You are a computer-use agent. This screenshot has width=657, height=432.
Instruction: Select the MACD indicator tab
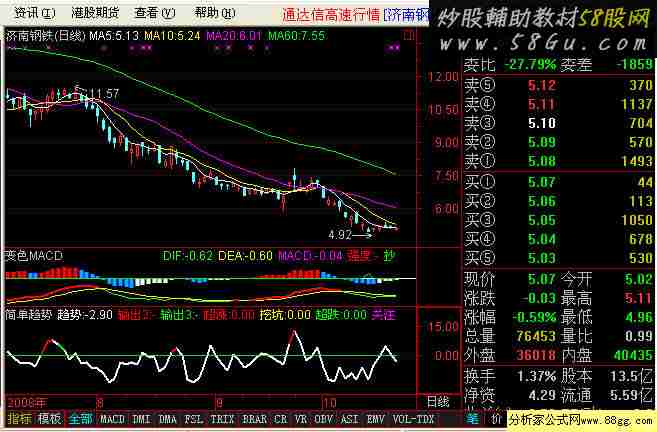pos(112,419)
